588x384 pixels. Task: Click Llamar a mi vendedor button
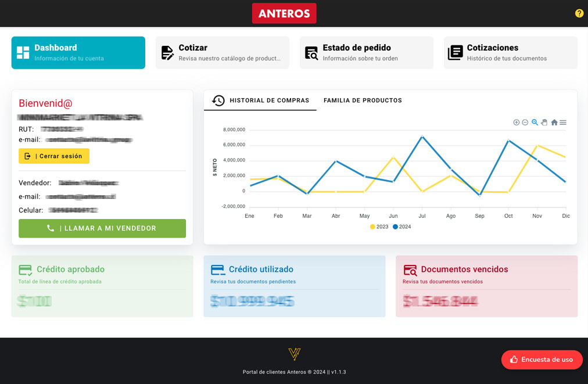coord(102,228)
